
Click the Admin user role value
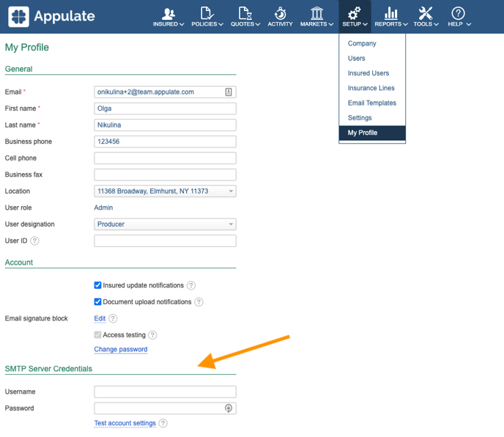pos(103,208)
